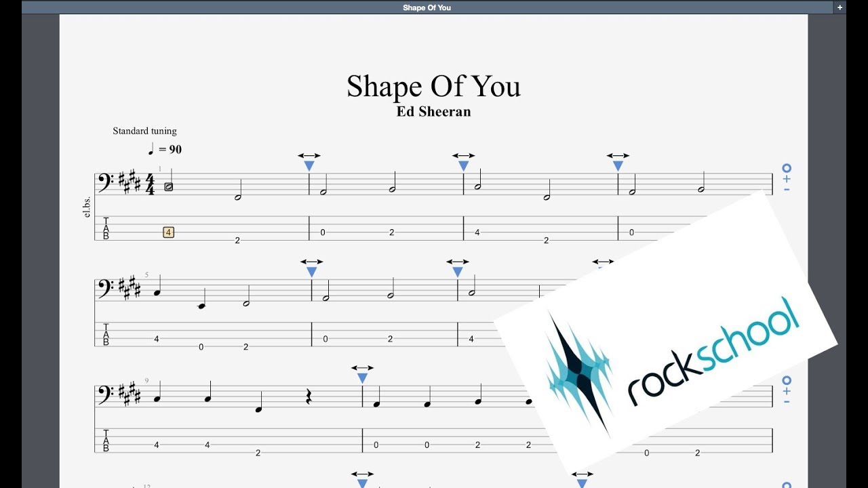This screenshot has height=488, width=868.
Task: Click the blue triangle marker at bar 6
Action: coord(311,272)
